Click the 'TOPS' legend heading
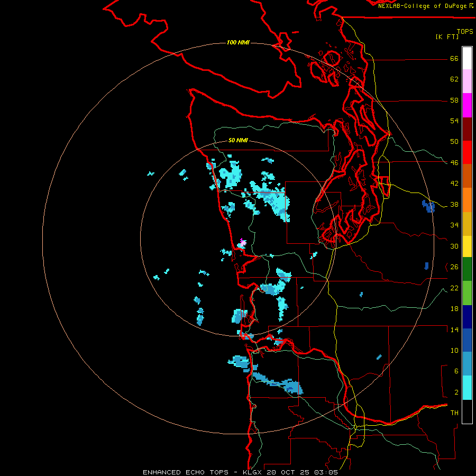Image resolution: width=476 pixels, height=476 pixels. point(465,32)
